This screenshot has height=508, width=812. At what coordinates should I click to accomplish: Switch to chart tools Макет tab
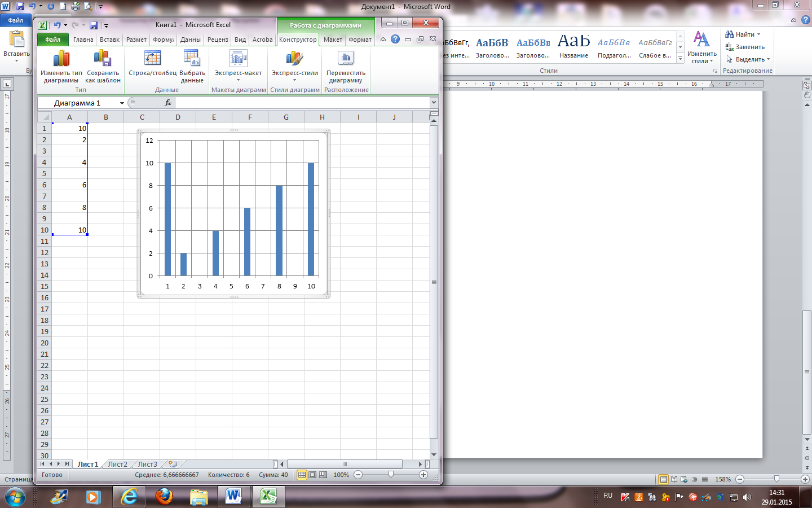(333, 40)
